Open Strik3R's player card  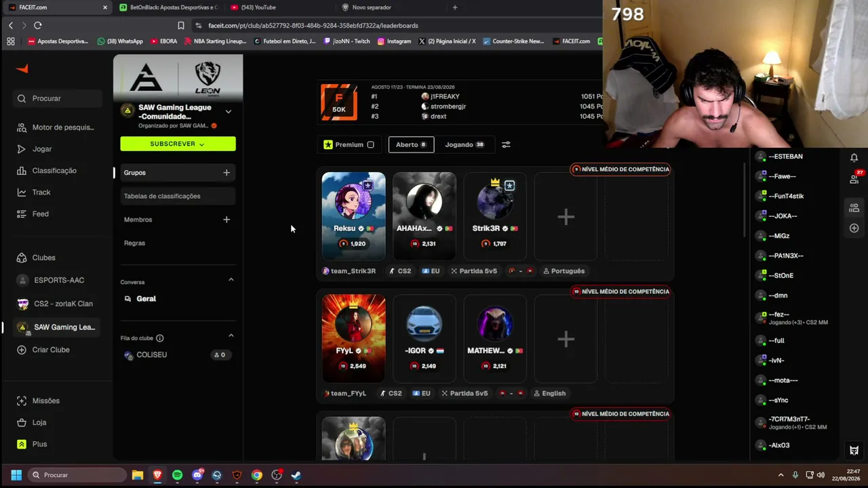495,216
